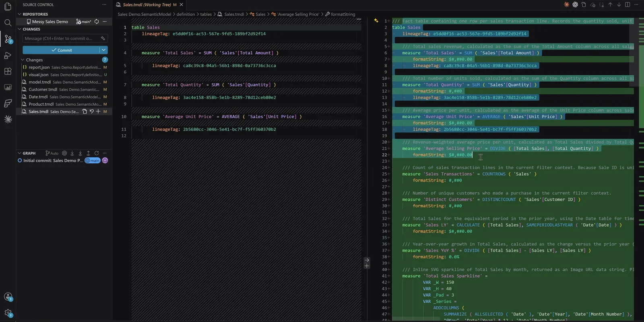Stage changes for Sales.tmdl with the plus icon
644x322 pixels.
(98, 111)
